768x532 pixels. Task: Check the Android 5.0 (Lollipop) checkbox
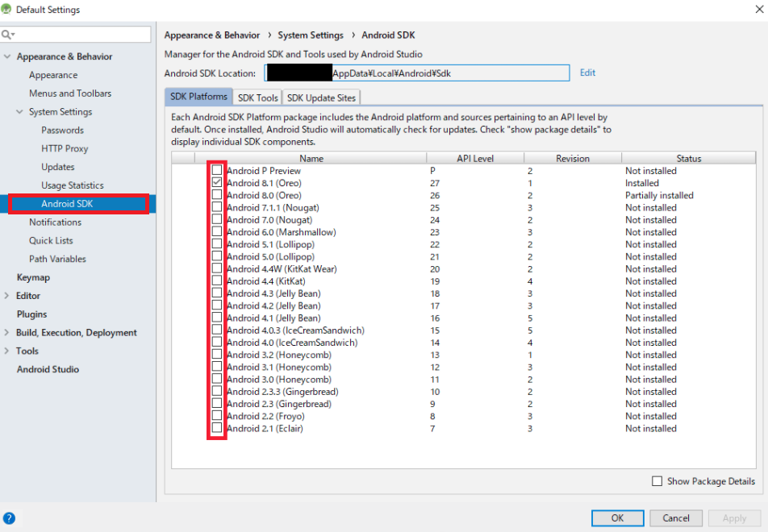[x=217, y=256]
